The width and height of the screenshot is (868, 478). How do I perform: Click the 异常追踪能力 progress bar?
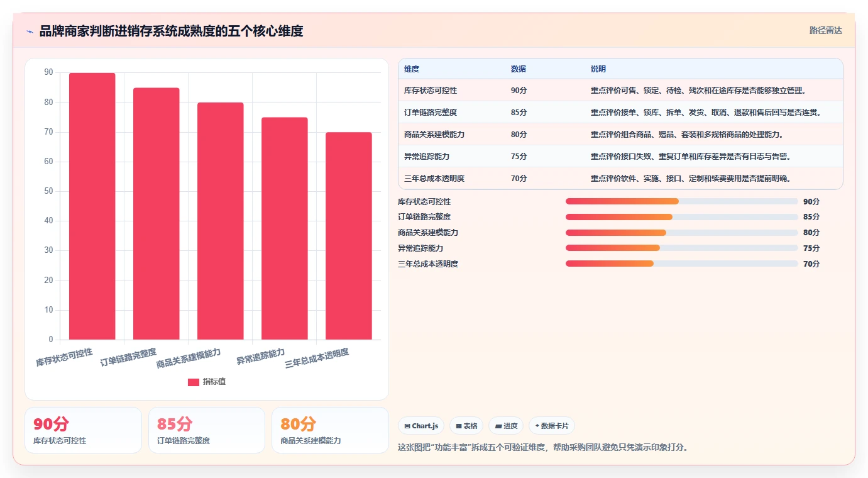coord(682,248)
